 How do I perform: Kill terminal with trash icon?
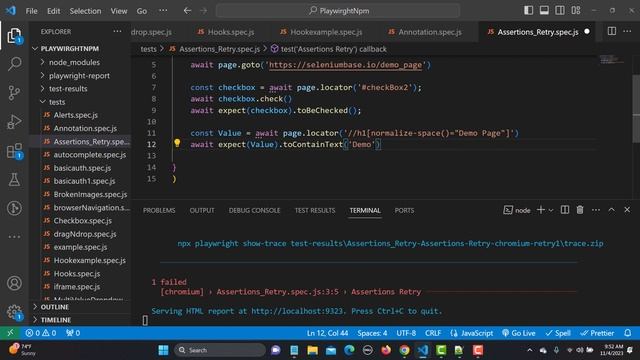pos(580,210)
